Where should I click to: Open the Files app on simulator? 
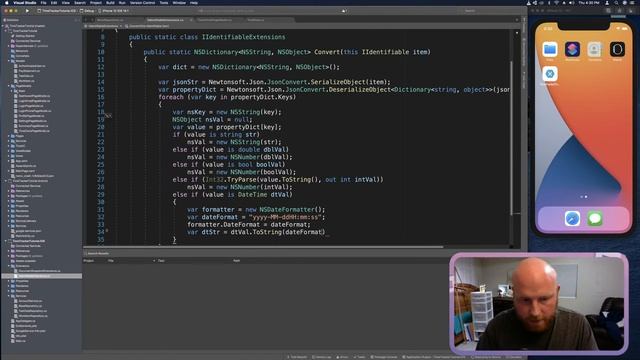pos(550,49)
